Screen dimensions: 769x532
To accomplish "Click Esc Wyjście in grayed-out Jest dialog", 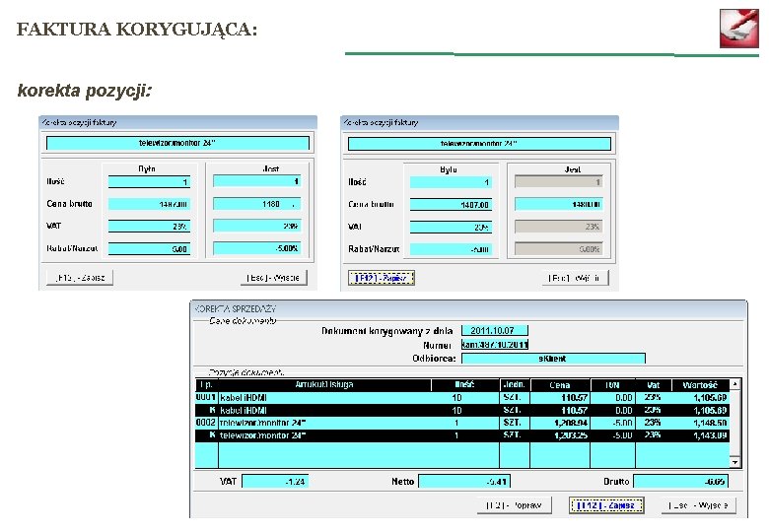I will (x=575, y=278).
